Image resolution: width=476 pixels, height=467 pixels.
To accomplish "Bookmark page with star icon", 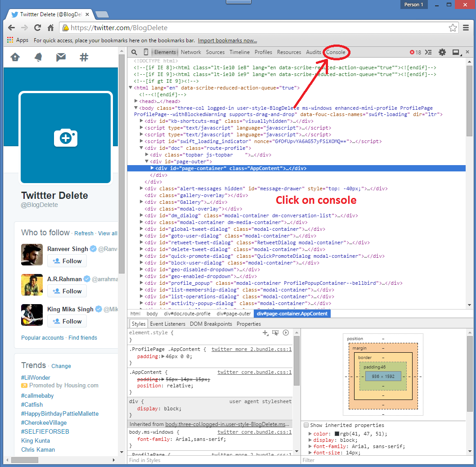I will click(453, 27).
